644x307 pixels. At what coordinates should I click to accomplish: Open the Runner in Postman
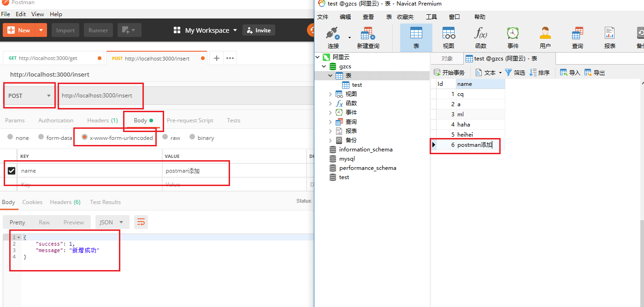click(x=98, y=30)
